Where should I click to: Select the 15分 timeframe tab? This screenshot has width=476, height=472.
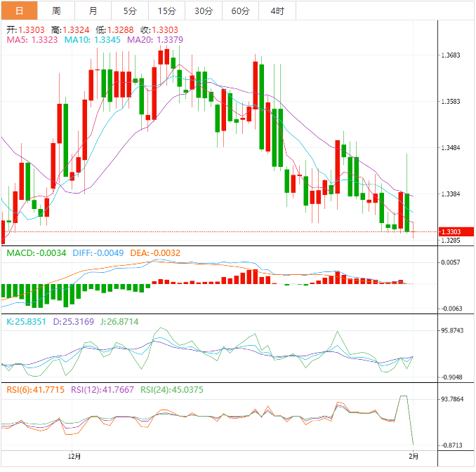167,11
